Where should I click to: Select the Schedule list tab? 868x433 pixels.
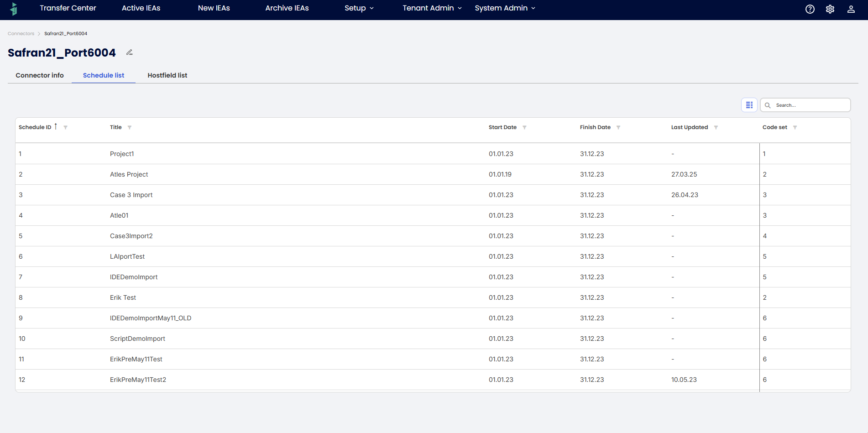tap(104, 75)
